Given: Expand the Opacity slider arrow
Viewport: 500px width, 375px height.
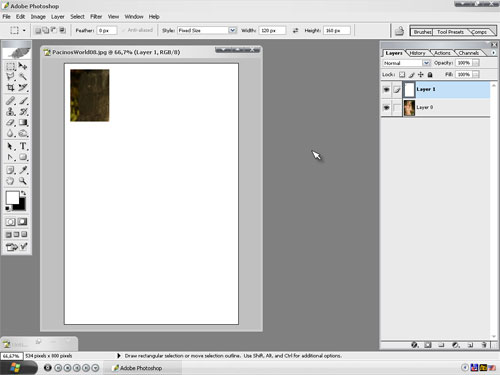Looking at the screenshot, I should (476, 63).
